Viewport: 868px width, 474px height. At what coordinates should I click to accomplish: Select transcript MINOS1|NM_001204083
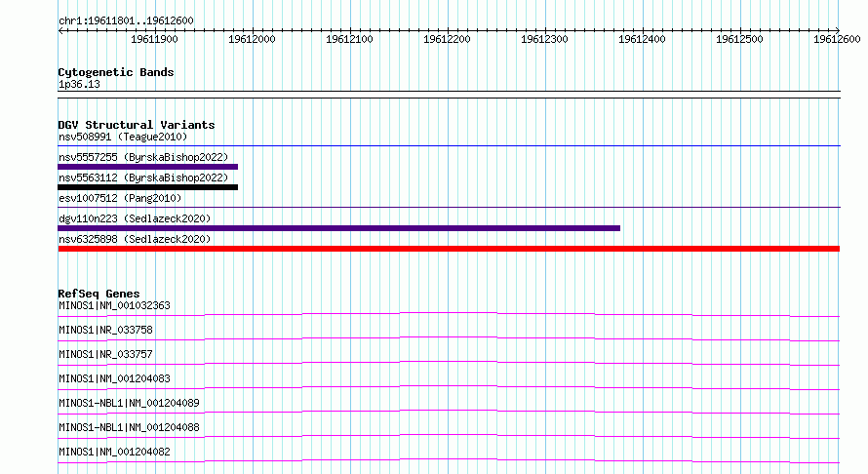pyautogui.click(x=114, y=378)
